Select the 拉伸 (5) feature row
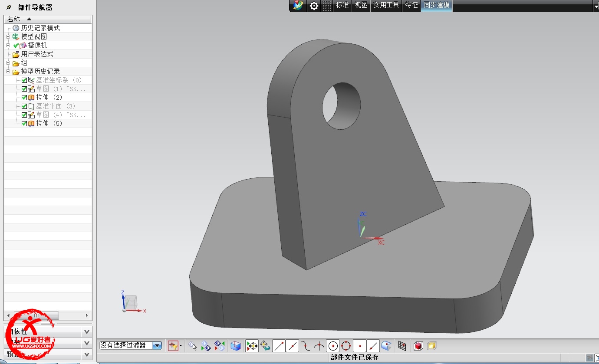Screen dimensions: 599x364 point(49,123)
